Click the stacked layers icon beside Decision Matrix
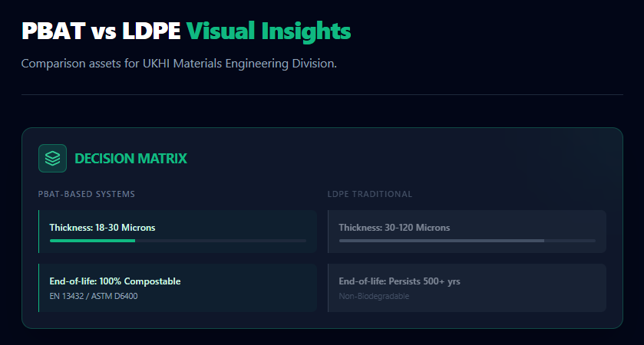Screen dimensions: 644x345 tap(53, 159)
